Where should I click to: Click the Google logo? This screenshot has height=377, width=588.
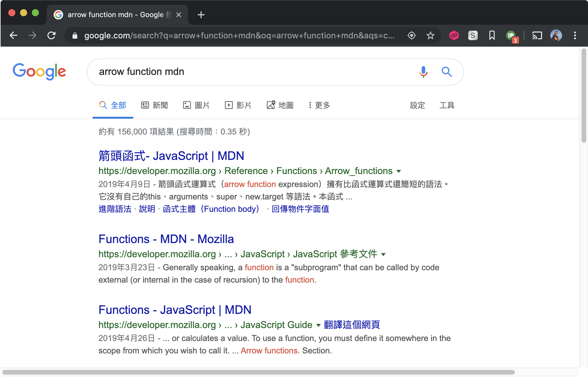39,72
